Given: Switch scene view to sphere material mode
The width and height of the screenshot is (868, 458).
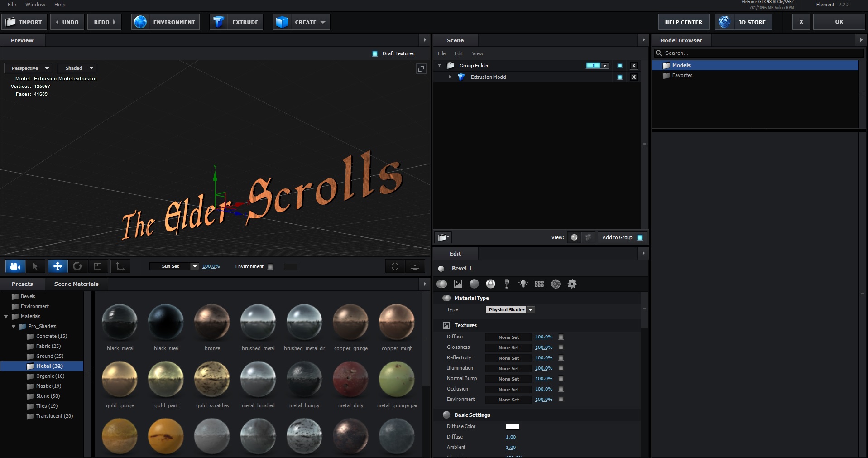Looking at the screenshot, I should point(574,237).
